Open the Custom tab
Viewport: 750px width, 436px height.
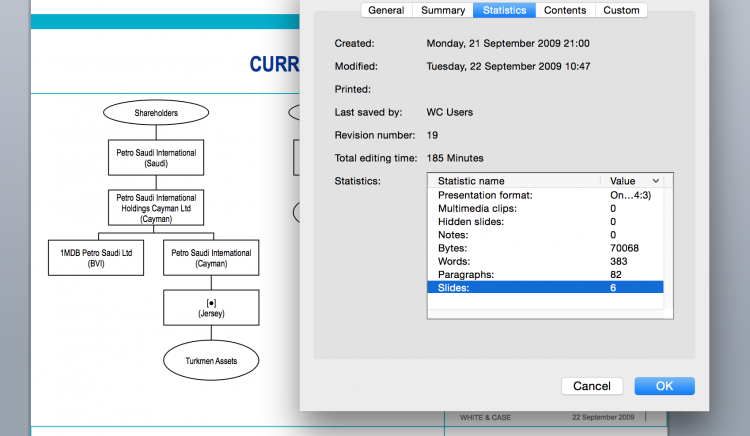pos(621,10)
